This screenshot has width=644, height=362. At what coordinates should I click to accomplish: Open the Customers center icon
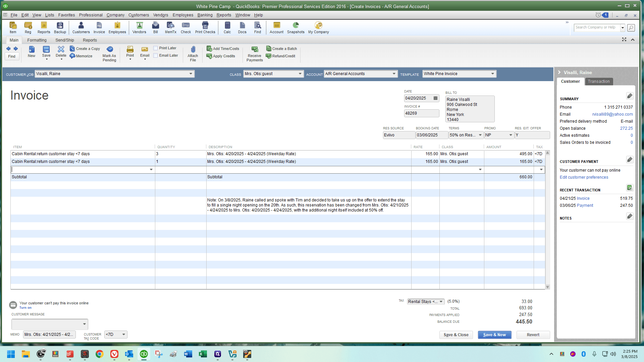click(x=81, y=27)
